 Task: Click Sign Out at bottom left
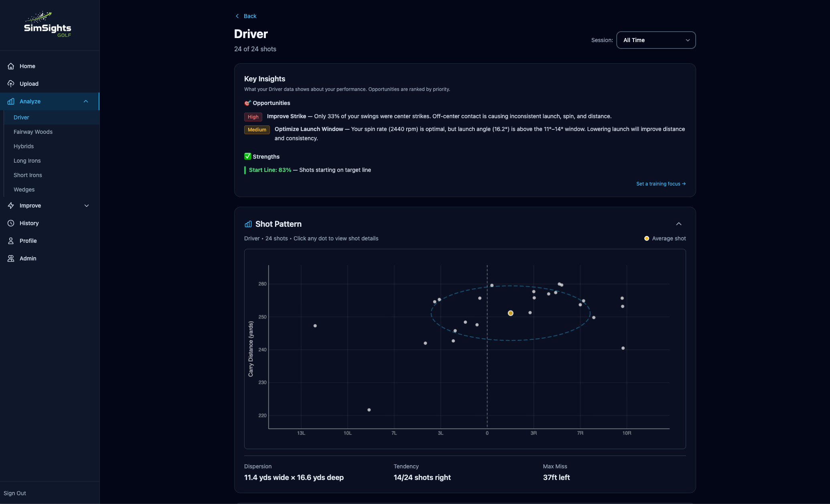point(15,493)
